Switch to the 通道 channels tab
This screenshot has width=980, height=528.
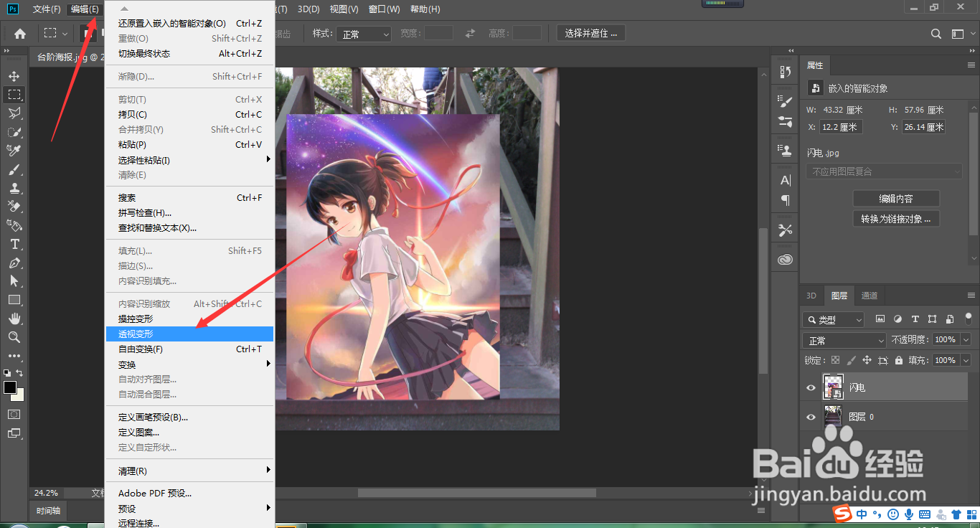click(870, 296)
